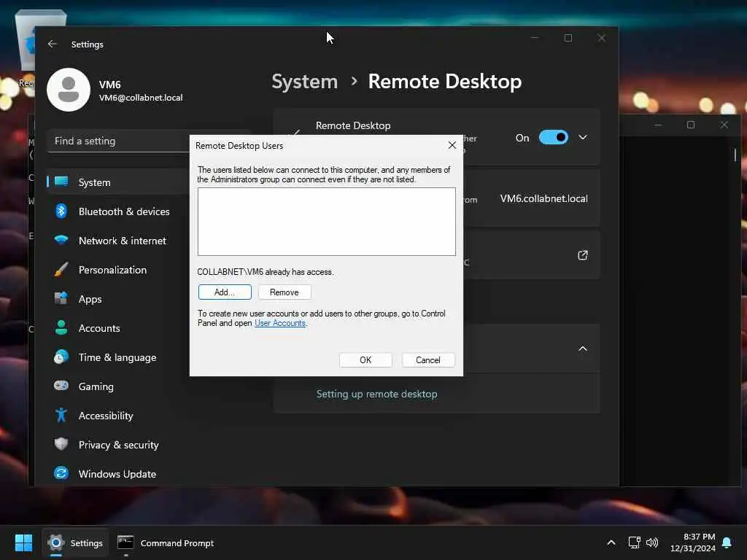The height and width of the screenshot is (560, 747).
Task: Switch to Command Prompt on the taskbar
Action: (166, 542)
